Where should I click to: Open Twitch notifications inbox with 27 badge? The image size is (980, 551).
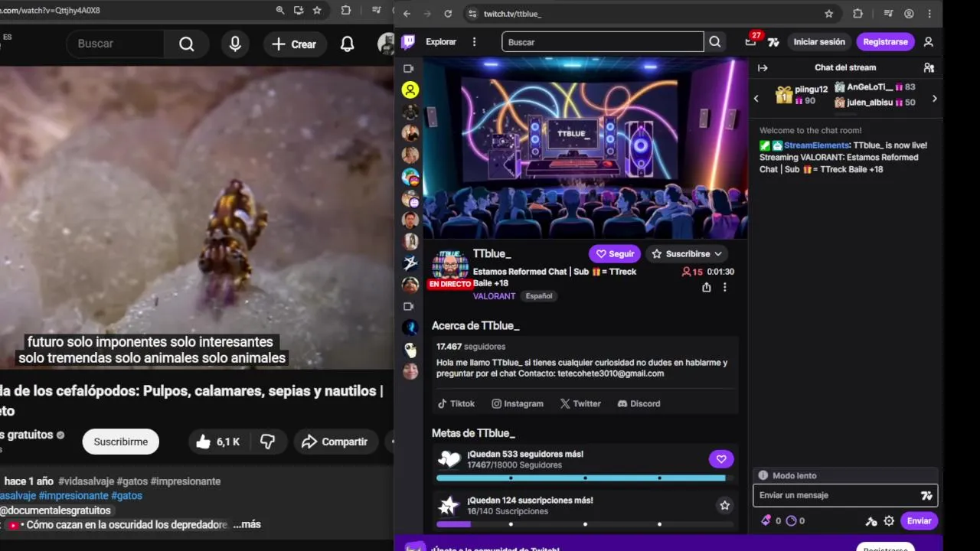tap(750, 42)
